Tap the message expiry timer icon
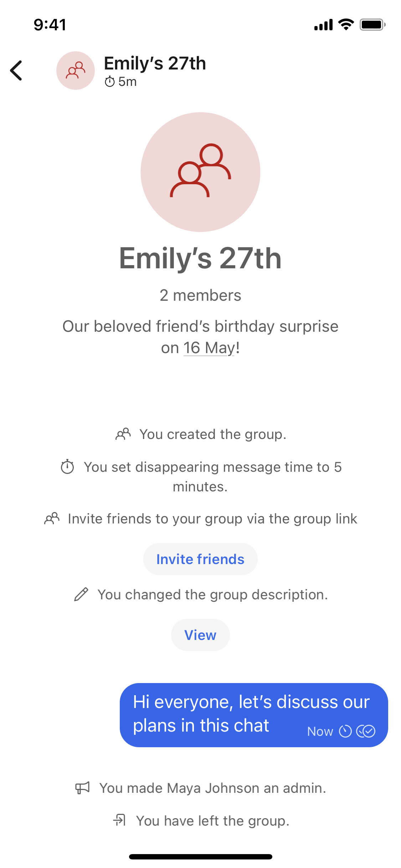401x868 pixels. pyautogui.click(x=345, y=731)
